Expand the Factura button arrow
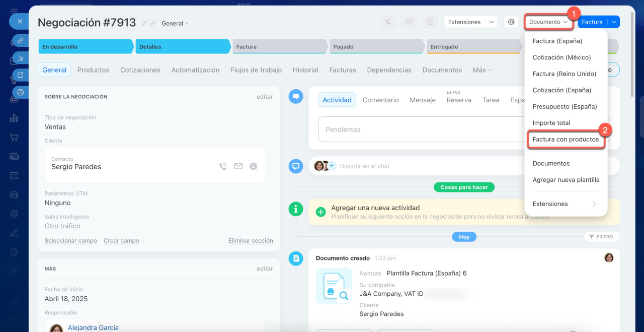This screenshot has width=644, height=332. click(x=614, y=22)
